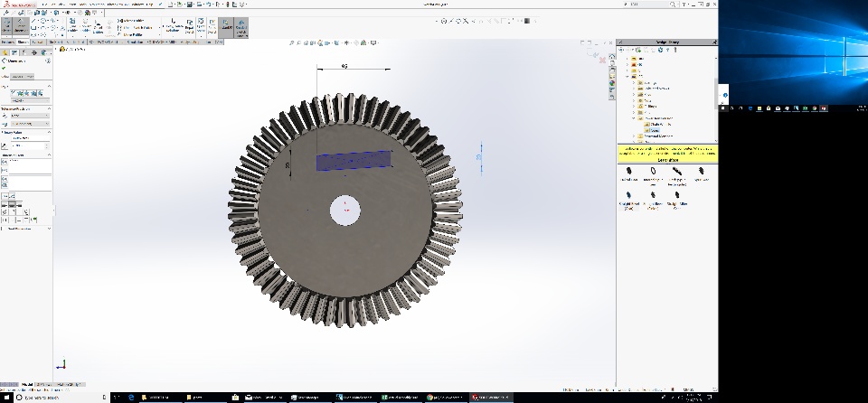The height and width of the screenshot is (403, 868).
Task: Click the Learn More link
Action: 666,159
